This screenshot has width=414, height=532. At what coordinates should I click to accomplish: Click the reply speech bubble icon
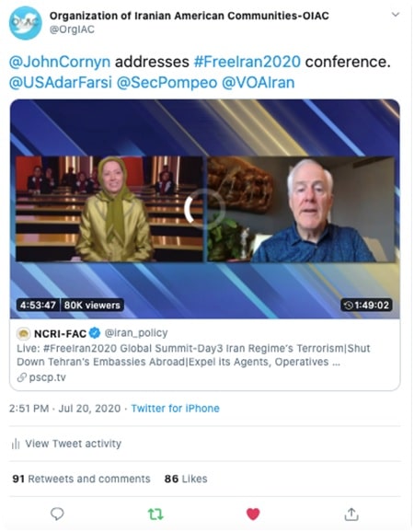point(57,514)
